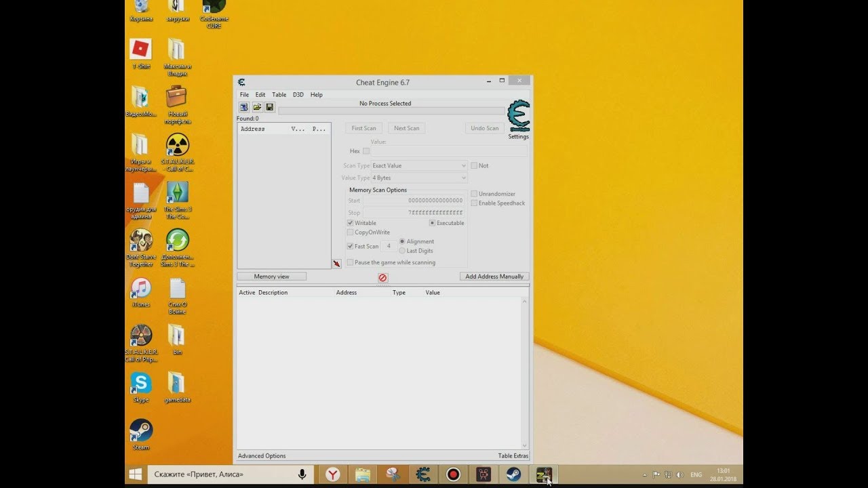Click the Description column header
Image resolution: width=868 pixels, height=488 pixels.
tap(273, 293)
